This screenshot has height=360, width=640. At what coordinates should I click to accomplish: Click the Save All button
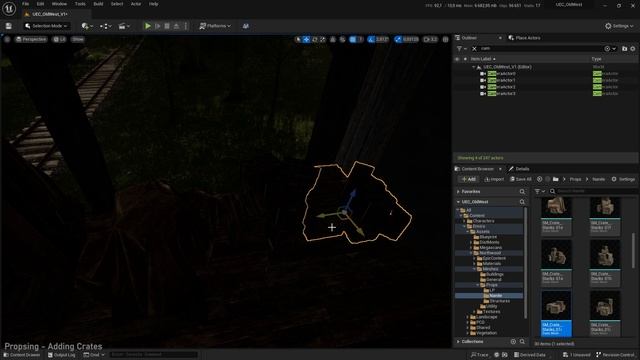521,179
